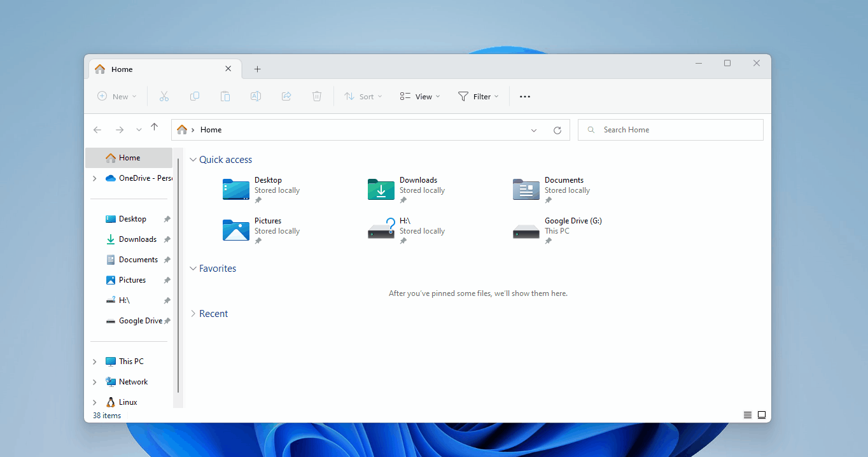
Task: Click the Recent heading label
Action: (214, 314)
